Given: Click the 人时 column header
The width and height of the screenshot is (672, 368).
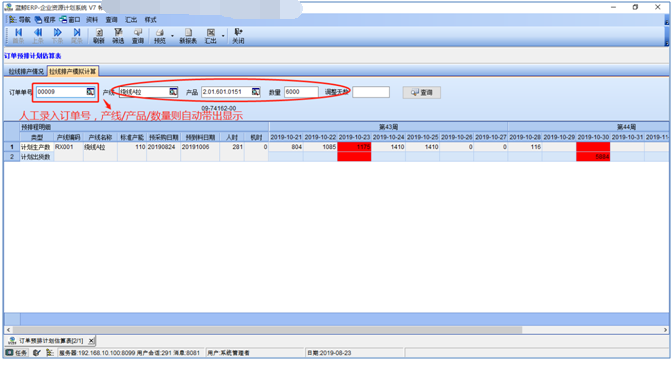Looking at the screenshot, I should coord(232,137).
